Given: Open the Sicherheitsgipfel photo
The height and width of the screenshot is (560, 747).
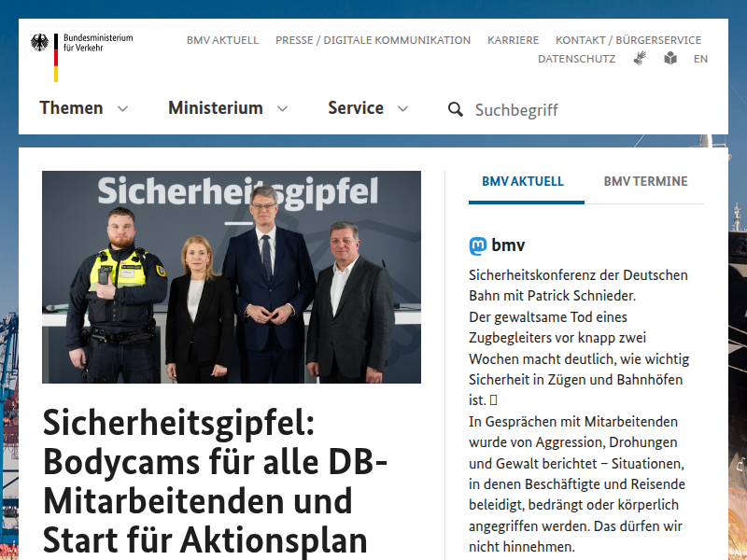Looking at the screenshot, I should pos(232,277).
